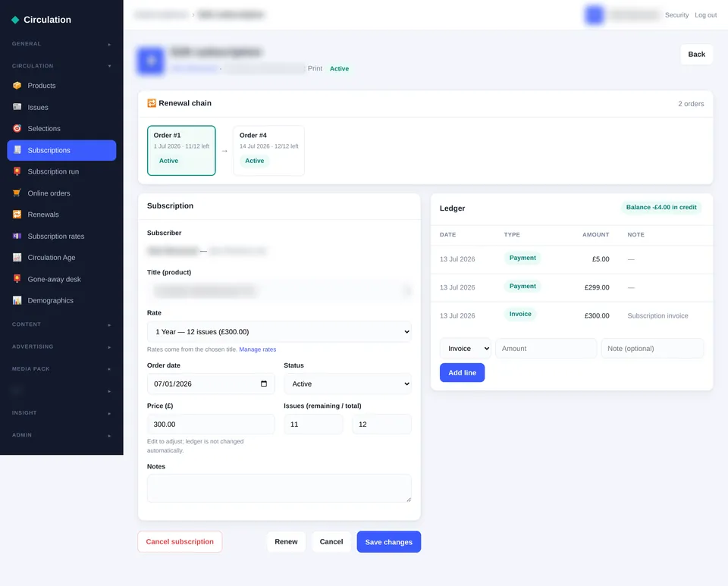This screenshot has height=586, width=728.
Task: Expand the Media Pack sidebar section
Action: pos(61,369)
